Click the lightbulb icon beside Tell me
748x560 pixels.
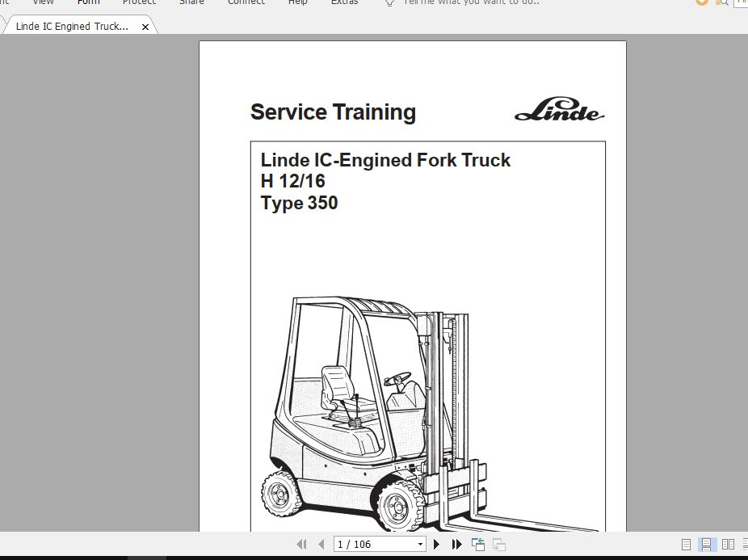click(389, 2)
